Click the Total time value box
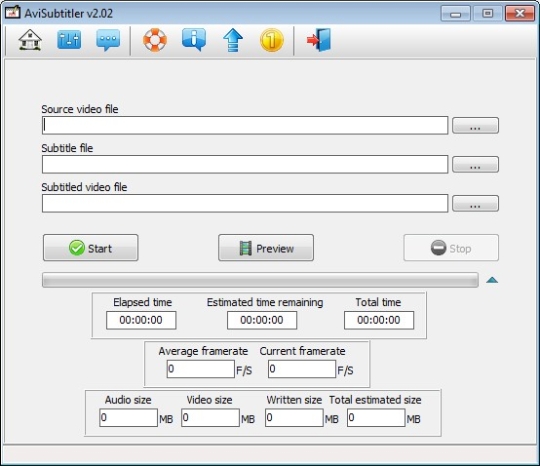This screenshot has width=540, height=466. pyautogui.click(x=379, y=320)
